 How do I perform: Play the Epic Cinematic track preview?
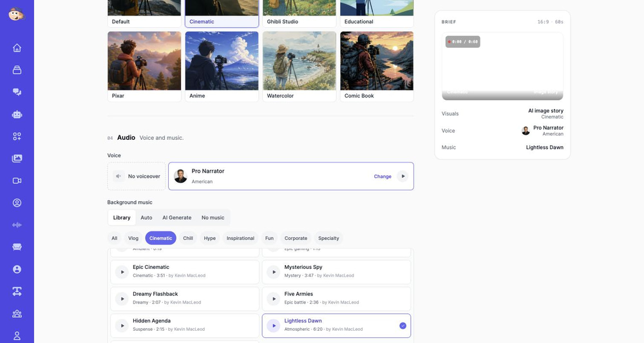pos(122,272)
